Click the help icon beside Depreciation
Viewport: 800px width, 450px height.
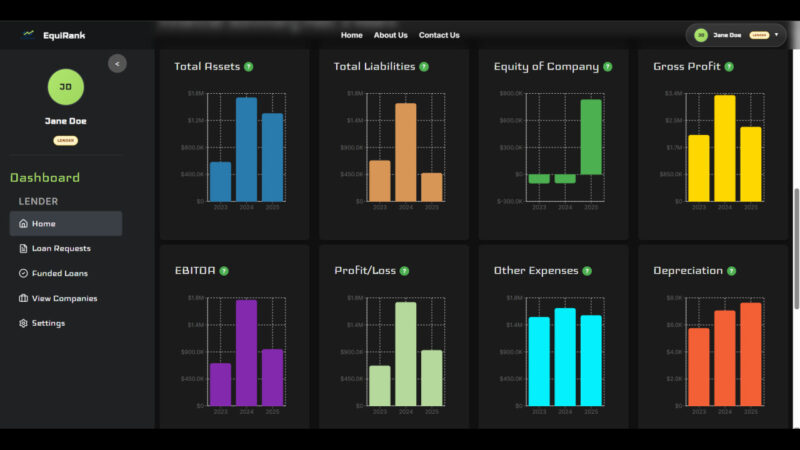pos(732,271)
